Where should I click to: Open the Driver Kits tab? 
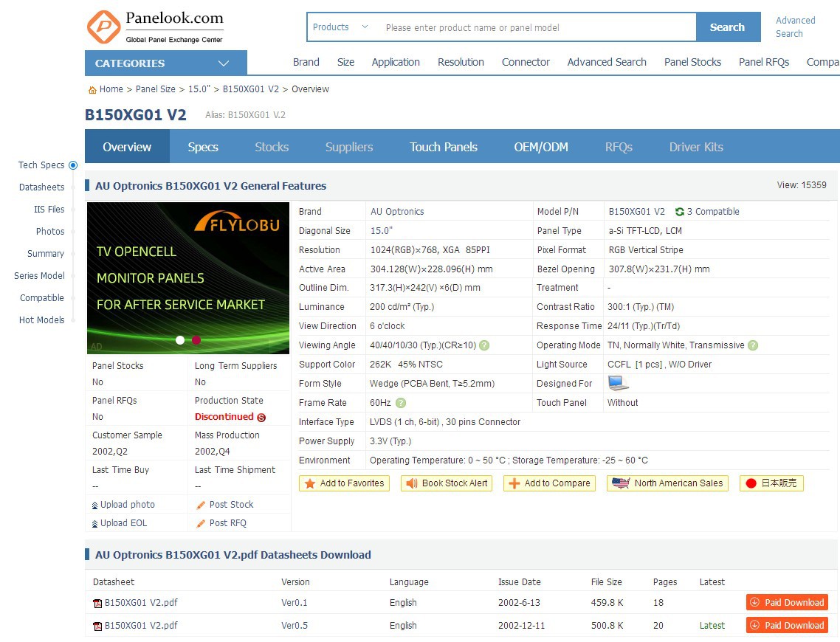[696, 147]
